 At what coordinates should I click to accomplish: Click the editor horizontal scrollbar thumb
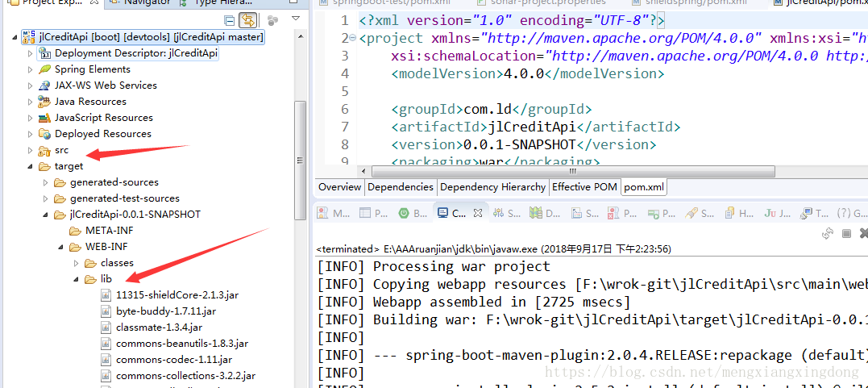pyautogui.click(x=573, y=171)
